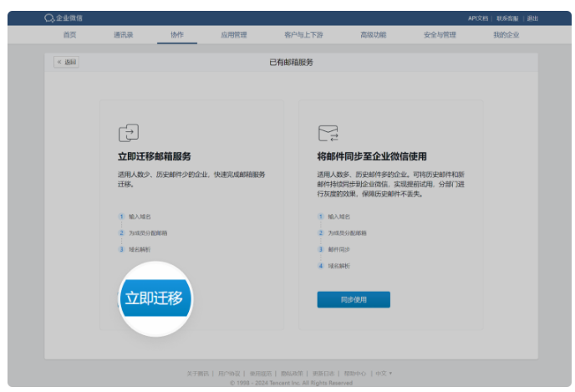Click the 联系客服 link
Image resolution: width=575 pixels, height=392 pixels.
pos(506,18)
